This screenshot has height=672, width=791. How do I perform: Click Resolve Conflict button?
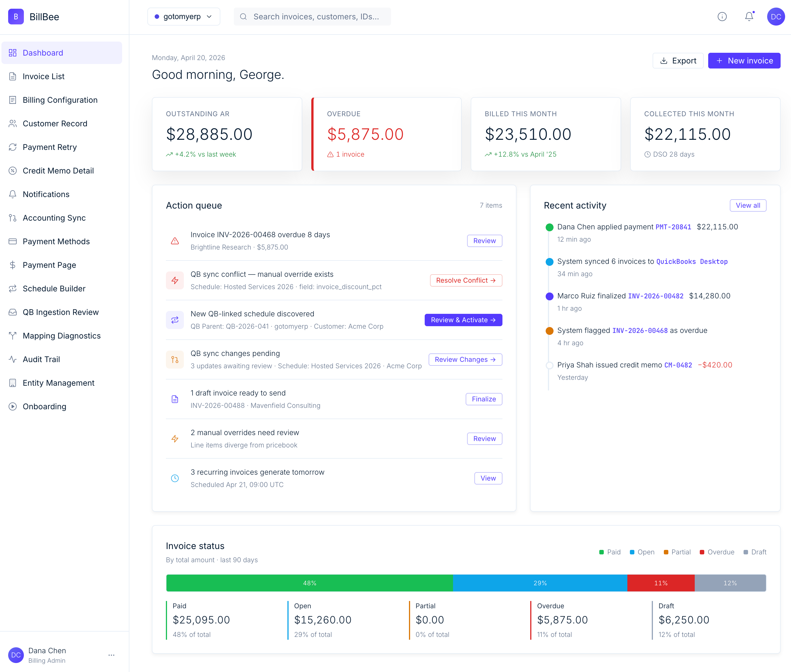tap(466, 280)
